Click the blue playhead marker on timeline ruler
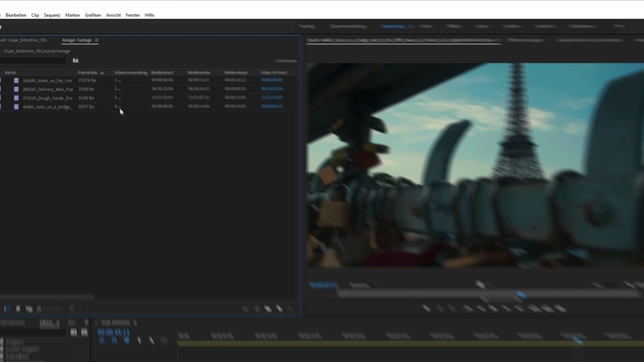644x362 pixels. [577, 340]
